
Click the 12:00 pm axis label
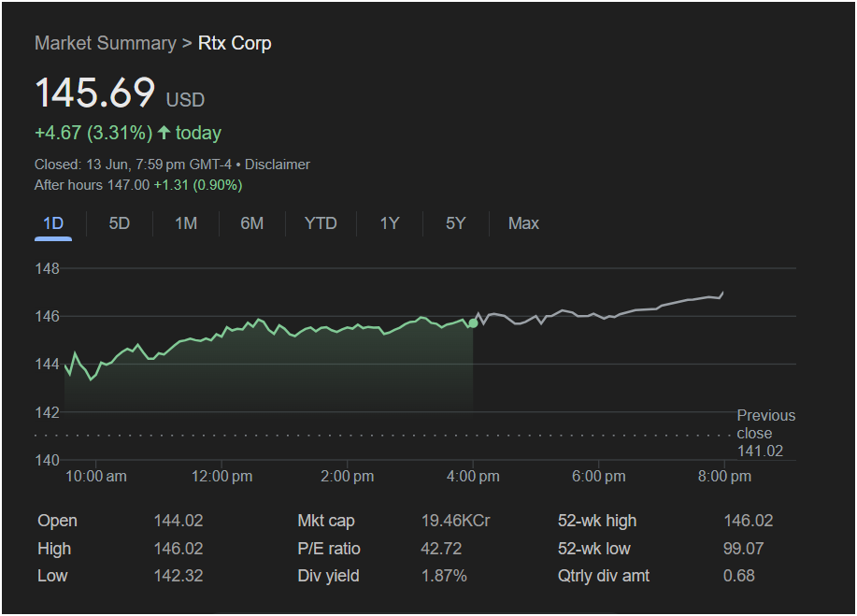click(221, 476)
